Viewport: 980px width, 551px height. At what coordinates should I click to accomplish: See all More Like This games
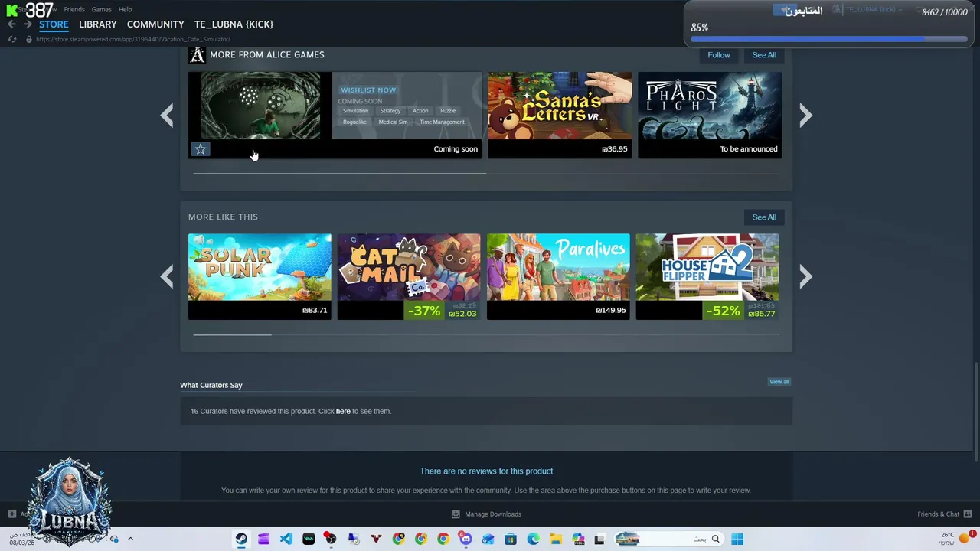(x=764, y=217)
